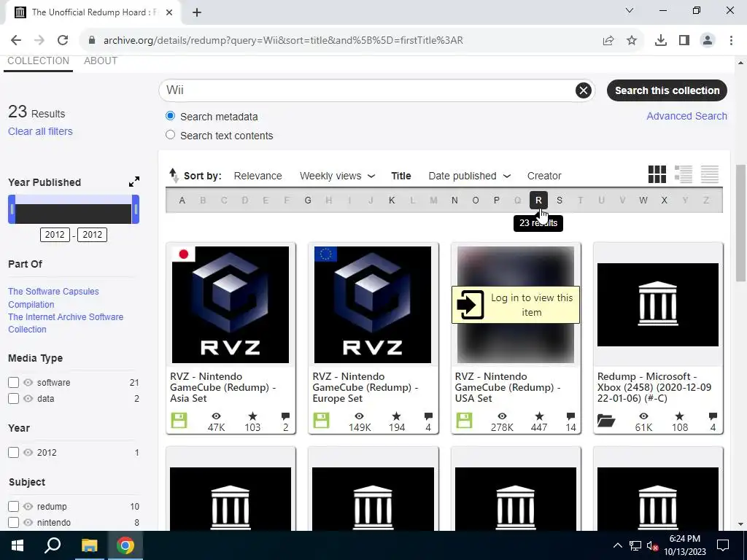
Task: Hide software media type with eye toggle
Action: [x=28, y=382]
